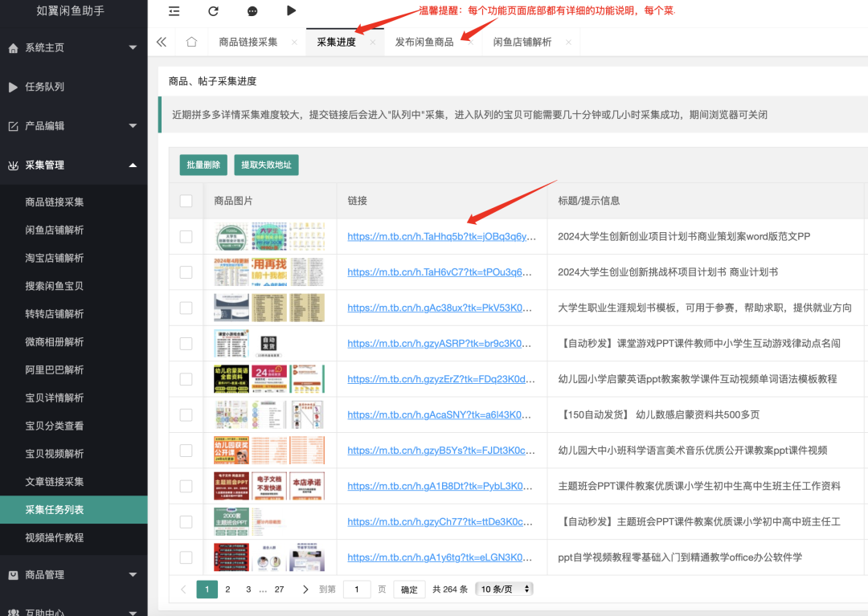The height and width of the screenshot is (616, 868).
Task: Click the outline/list icon in the toolbar
Action: click(x=173, y=11)
